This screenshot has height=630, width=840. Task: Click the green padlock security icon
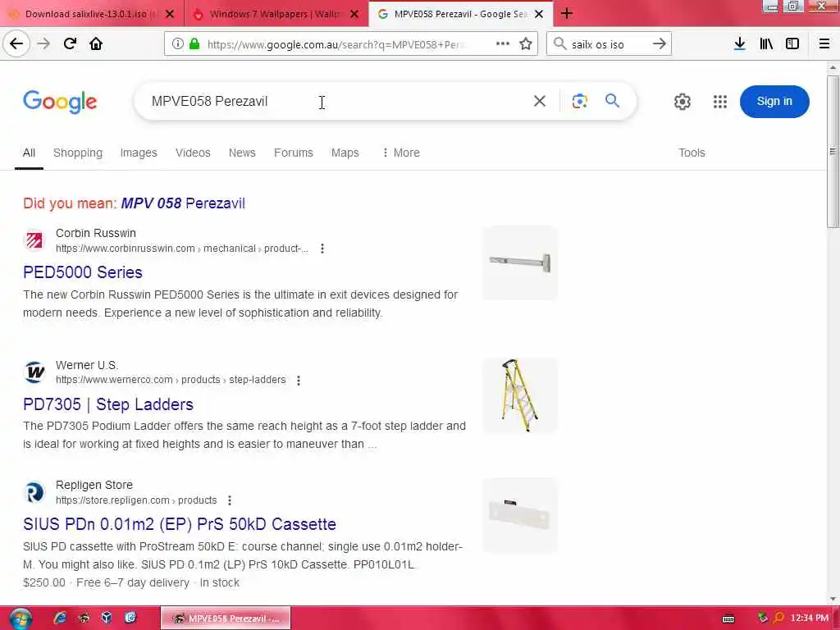pyautogui.click(x=194, y=44)
